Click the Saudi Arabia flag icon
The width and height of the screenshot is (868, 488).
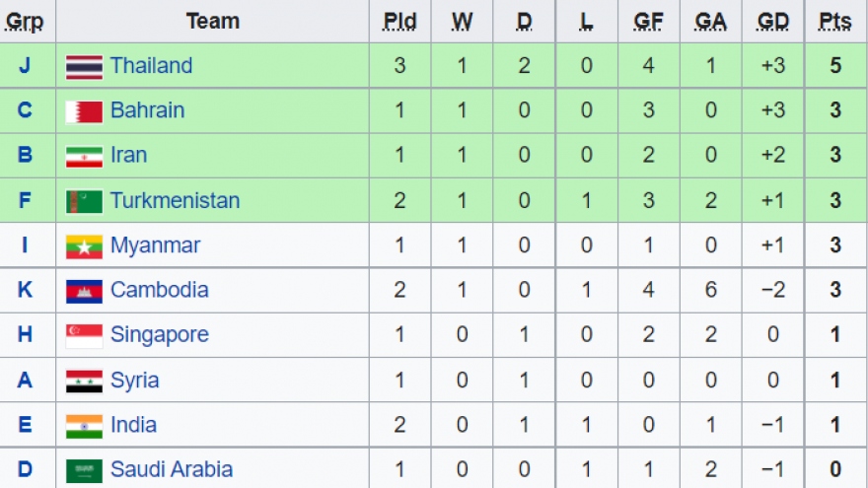pos(84,470)
